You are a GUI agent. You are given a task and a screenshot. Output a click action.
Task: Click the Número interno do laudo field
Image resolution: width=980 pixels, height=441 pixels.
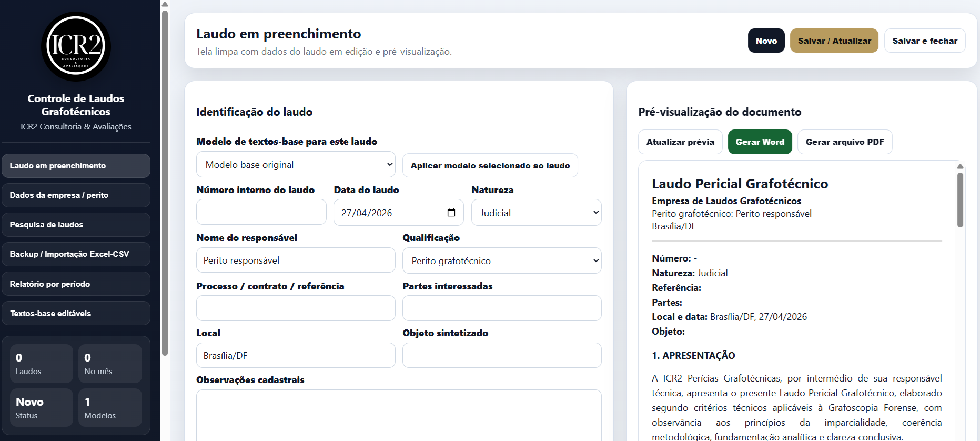261,213
